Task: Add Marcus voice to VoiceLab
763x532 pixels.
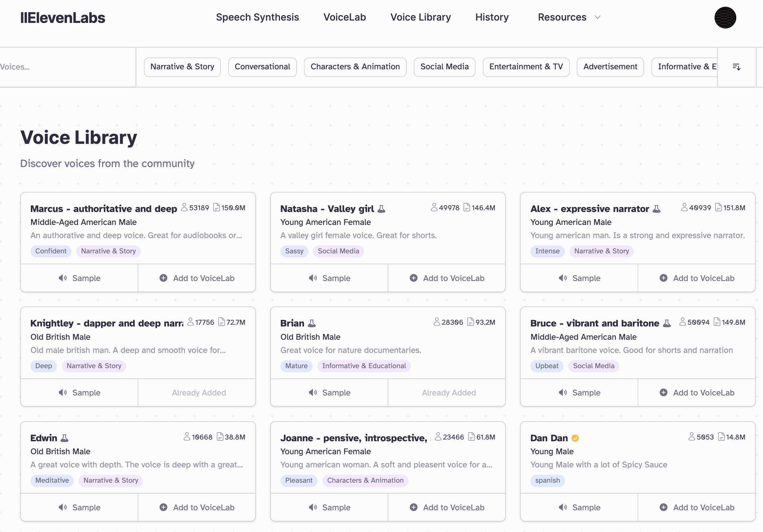Action: click(x=197, y=278)
